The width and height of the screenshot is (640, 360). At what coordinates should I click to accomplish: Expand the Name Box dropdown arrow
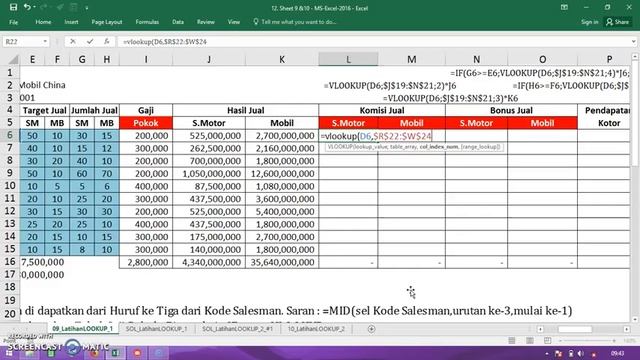click(45, 42)
